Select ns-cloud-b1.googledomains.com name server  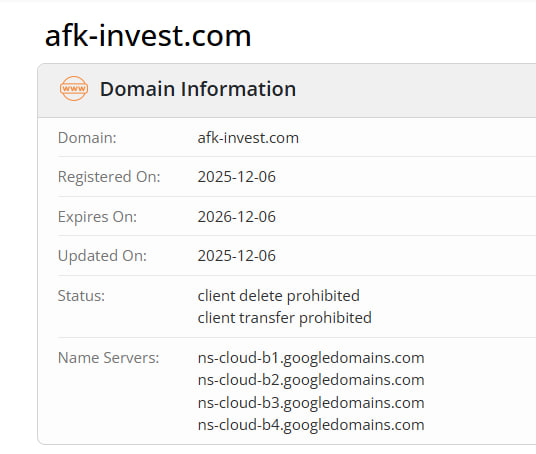tap(311, 358)
